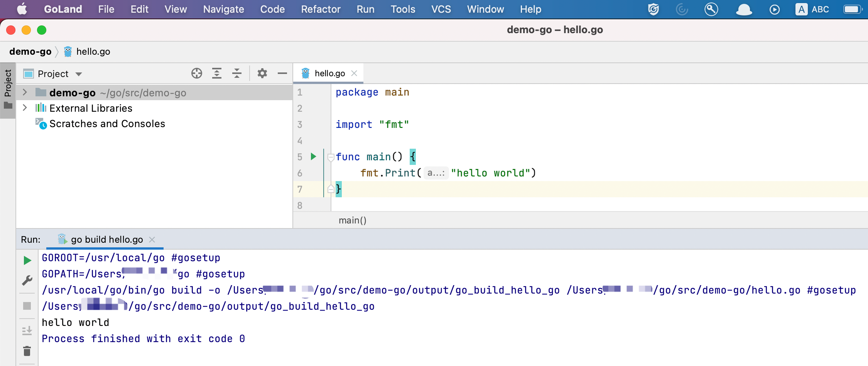This screenshot has height=366, width=868.
Task: Open the ABC input source menu
Action: point(812,9)
